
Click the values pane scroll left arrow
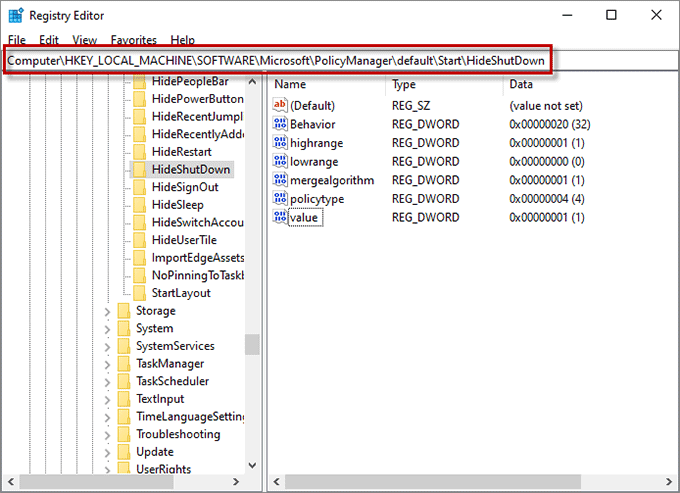coord(276,481)
